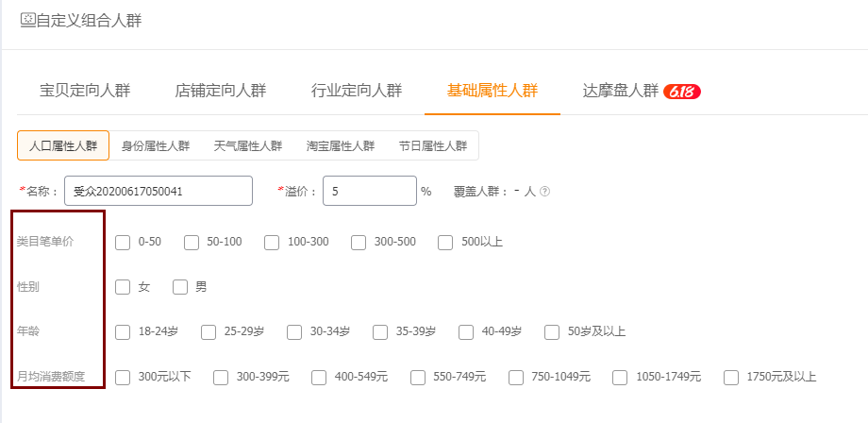Check the 30-34岁 age checkbox
Viewport: 868px width, 423px height.
tap(294, 332)
